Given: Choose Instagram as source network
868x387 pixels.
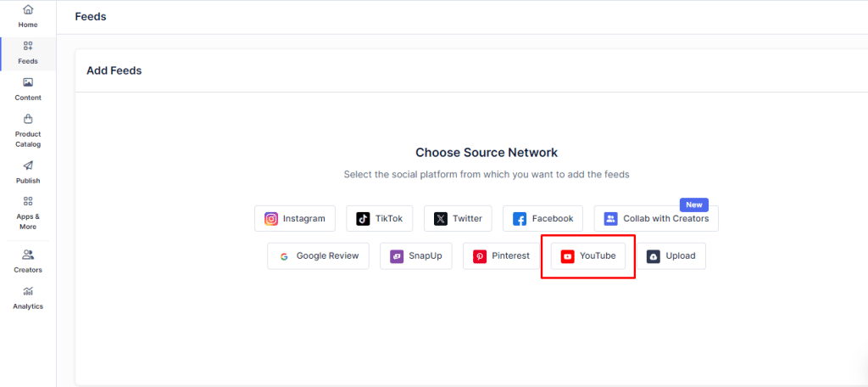Looking at the screenshot, I should (x=295, y=218).
